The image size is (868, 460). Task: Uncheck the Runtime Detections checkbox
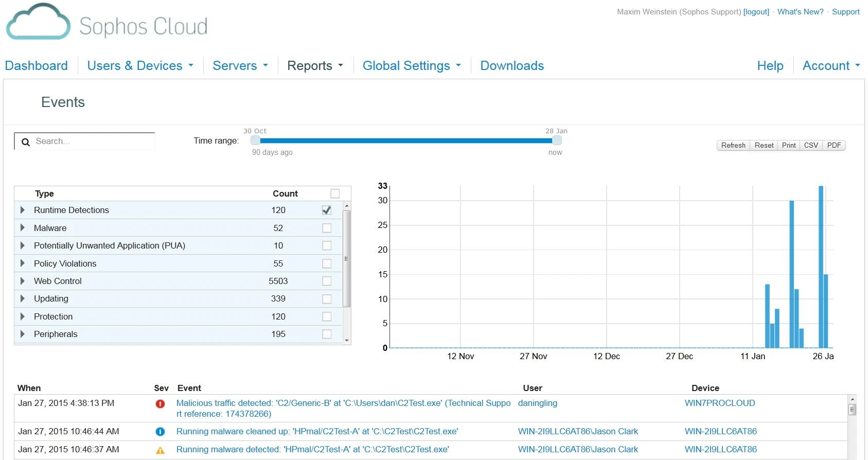click(x=327, y=210)
